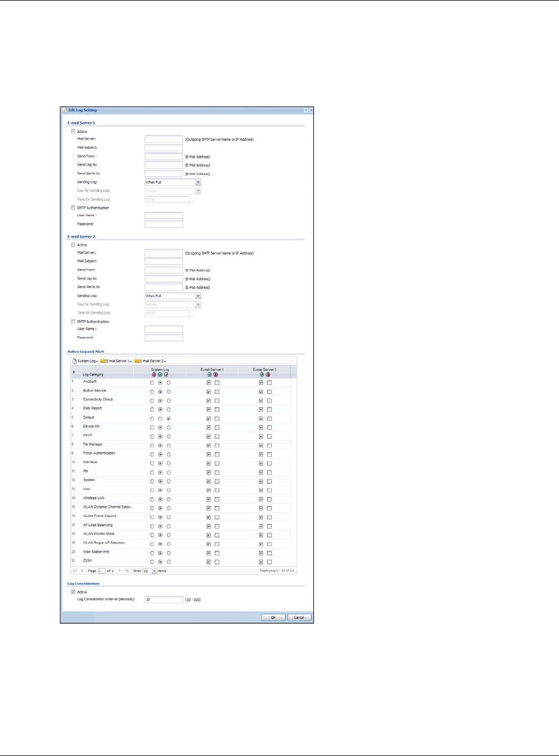Select debug system log radio for Wireless LAN

point(169,499)
